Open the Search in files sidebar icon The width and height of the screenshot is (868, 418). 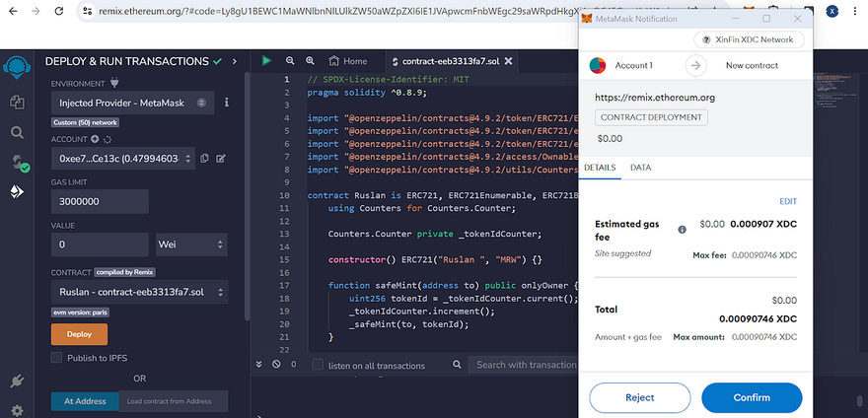(17, 132)
